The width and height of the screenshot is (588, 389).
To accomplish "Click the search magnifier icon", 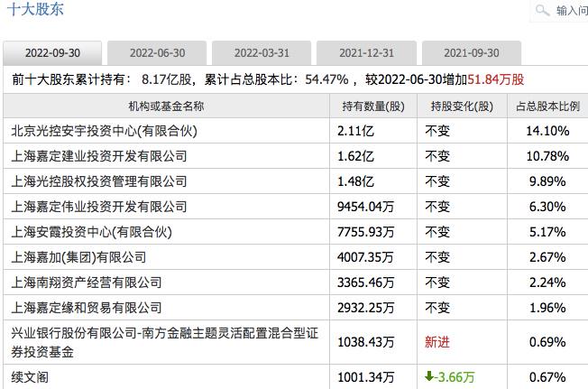I will [x=542, y=10].
